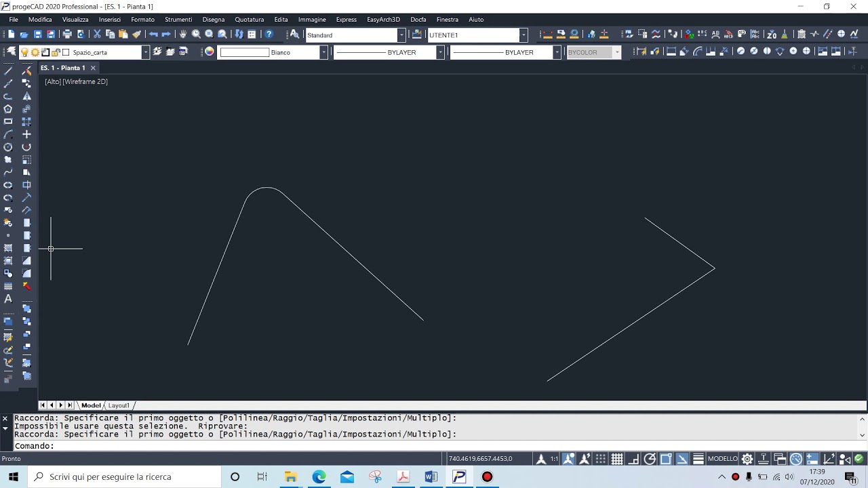Click the Comando input line
868x488 pixels.
(434, 446)
